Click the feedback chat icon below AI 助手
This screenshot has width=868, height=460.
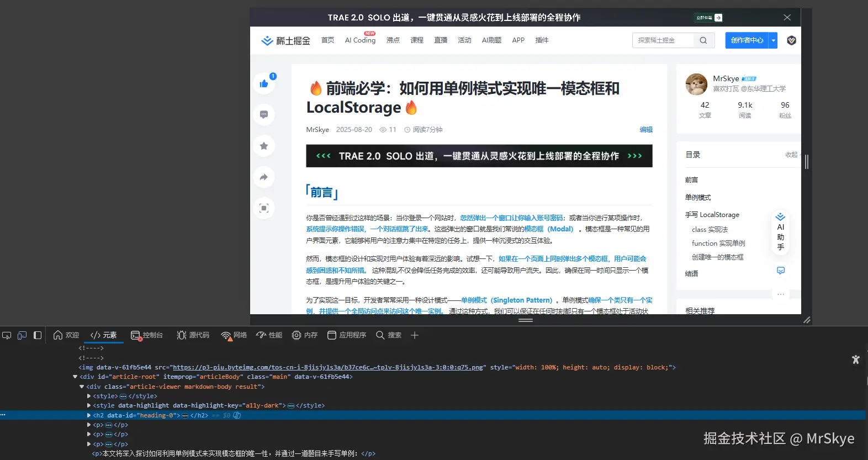pos(781,271)
